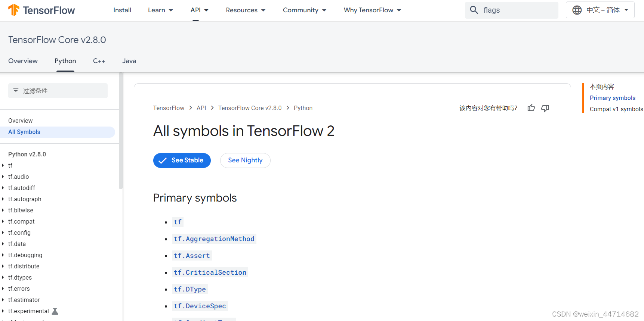This screenshot has width=644, height=321.
Task: Click the thumbs up feedback icon
Action: coord(531,108)
